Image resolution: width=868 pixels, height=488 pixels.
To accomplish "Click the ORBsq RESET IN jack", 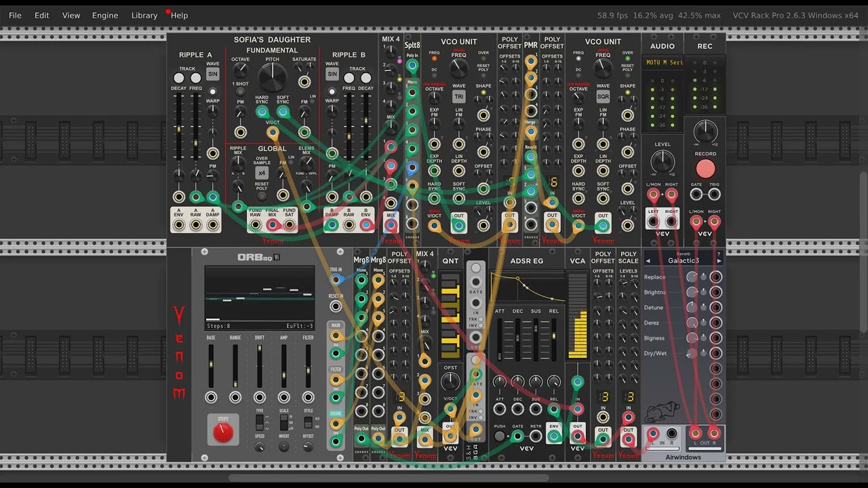I will point(336,306).
